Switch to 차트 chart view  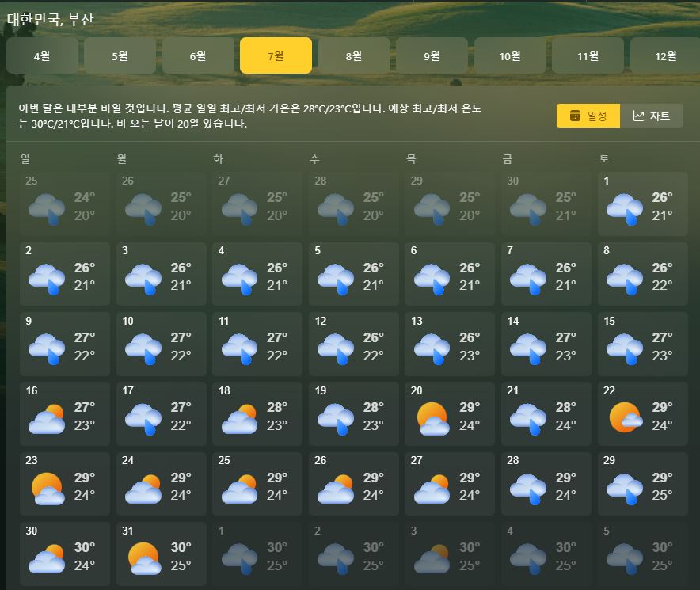[652, 116]
